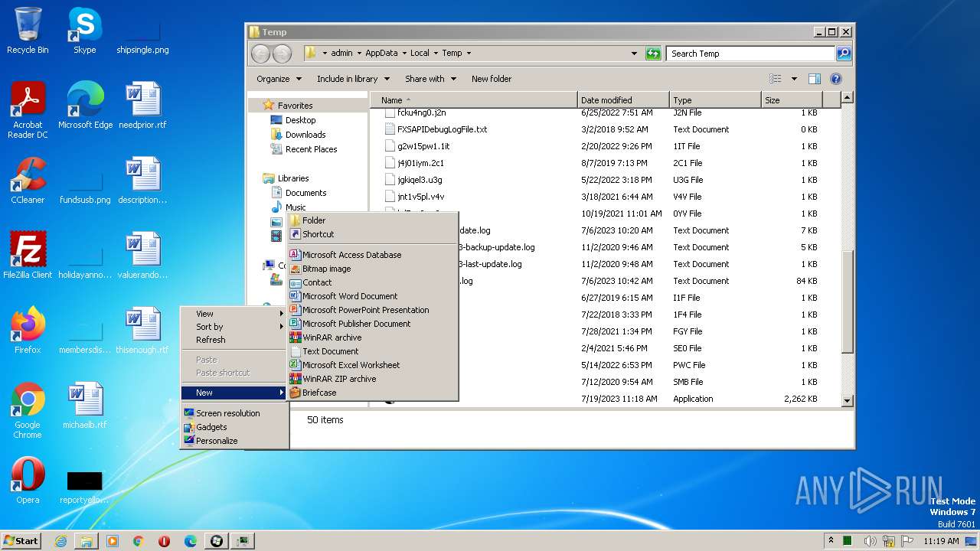The image size is (980, 551).
Task: Select the FileZilla Client desktop icon
Action: 28,256
